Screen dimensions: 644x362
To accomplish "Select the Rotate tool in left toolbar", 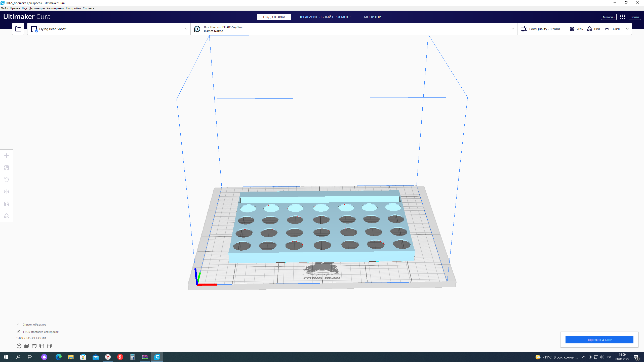I will [7, 179].
